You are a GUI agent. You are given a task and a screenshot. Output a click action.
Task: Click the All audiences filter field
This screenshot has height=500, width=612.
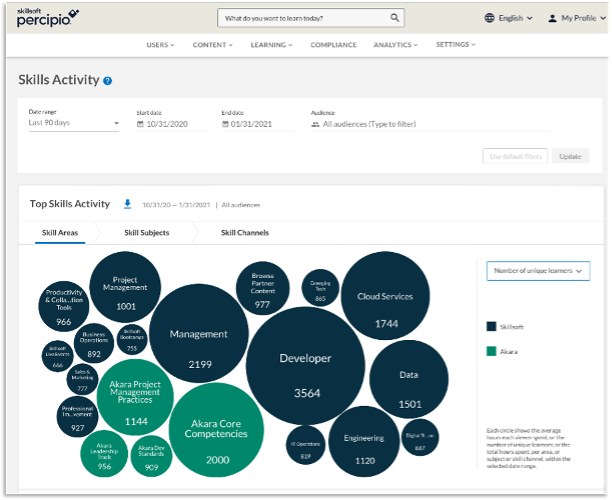(429, 125)
